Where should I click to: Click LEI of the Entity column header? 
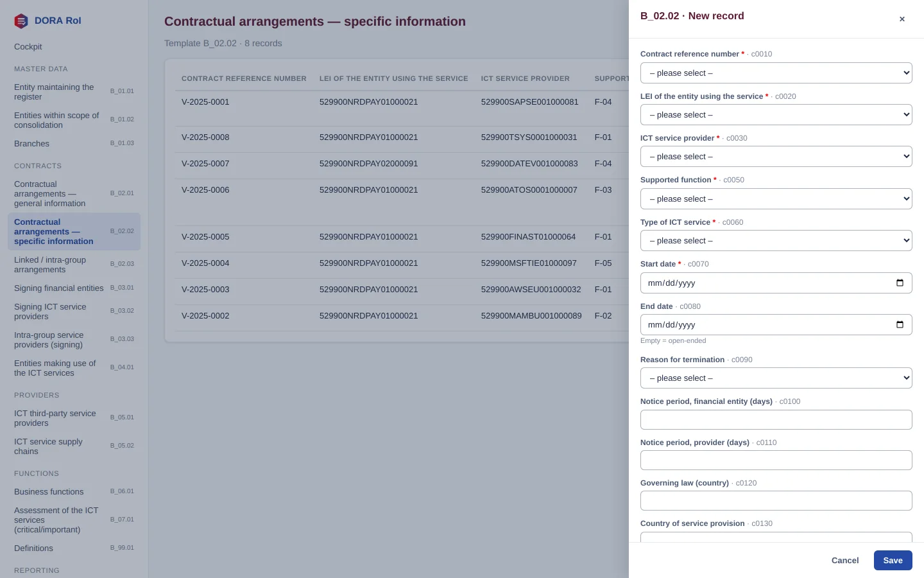click(394, 78)
